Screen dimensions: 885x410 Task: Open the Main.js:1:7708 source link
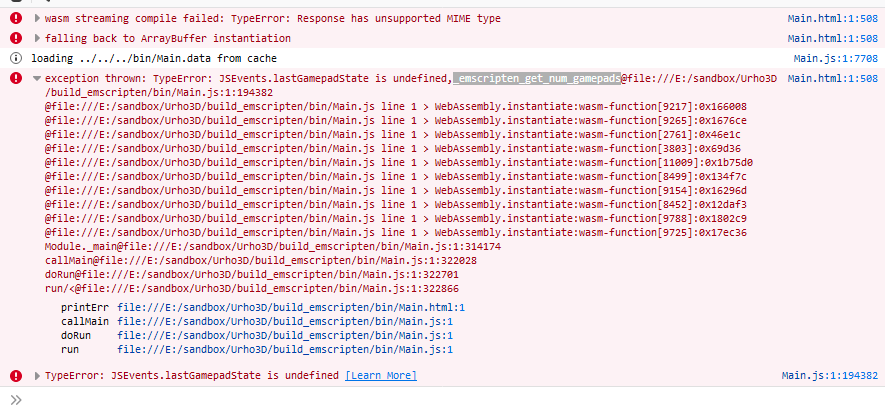tap(836, 58)
